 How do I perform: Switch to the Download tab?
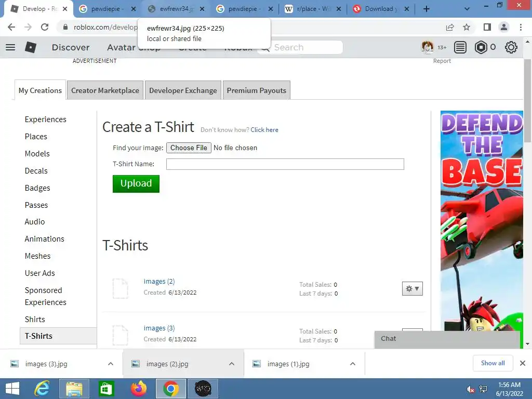381,9
